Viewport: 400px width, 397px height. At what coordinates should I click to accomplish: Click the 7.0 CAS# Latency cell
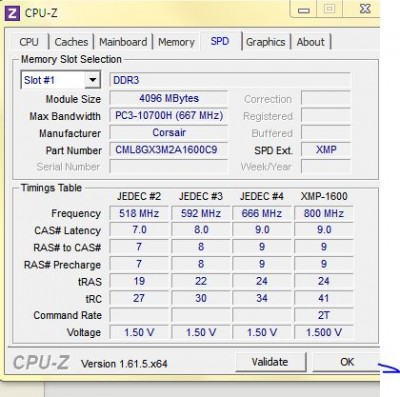tap(139, 230)
